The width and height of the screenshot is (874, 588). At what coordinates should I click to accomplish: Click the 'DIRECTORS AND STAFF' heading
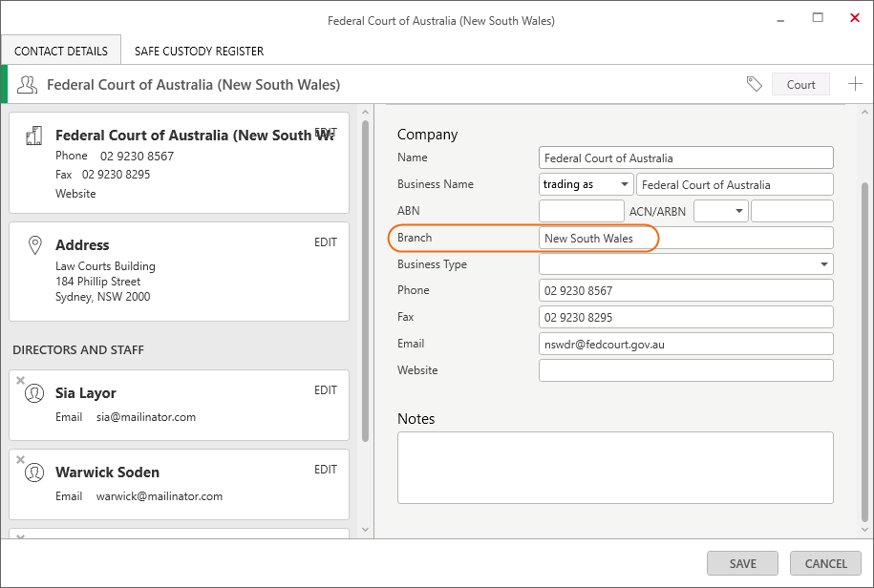point(78,349)
